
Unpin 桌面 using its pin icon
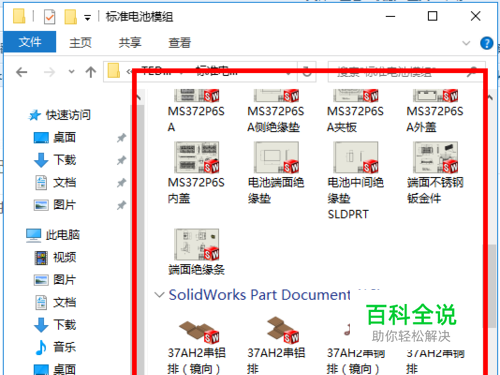tap(121, 138)
